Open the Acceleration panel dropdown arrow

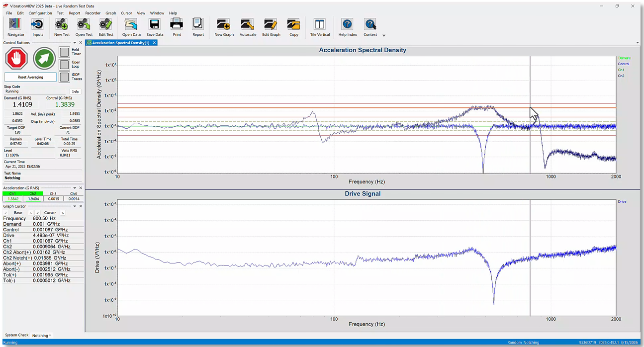(x=75, y=188)
